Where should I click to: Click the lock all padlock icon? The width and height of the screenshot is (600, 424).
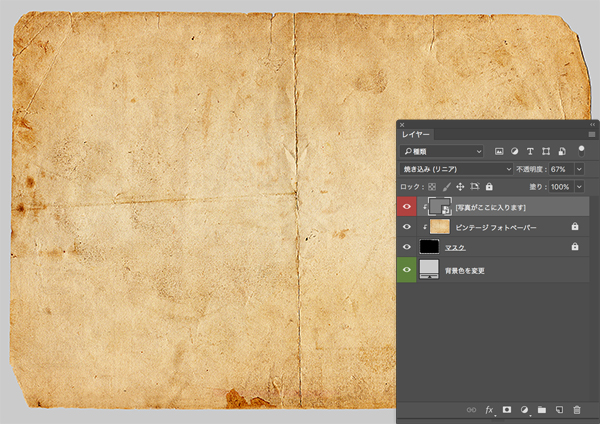point(489,187)
